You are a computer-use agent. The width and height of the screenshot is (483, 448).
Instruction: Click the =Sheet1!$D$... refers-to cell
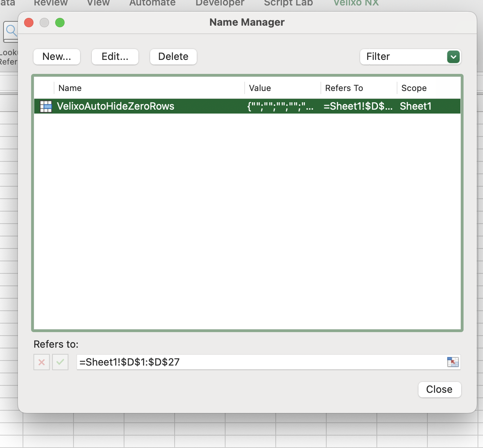(358, 106)
